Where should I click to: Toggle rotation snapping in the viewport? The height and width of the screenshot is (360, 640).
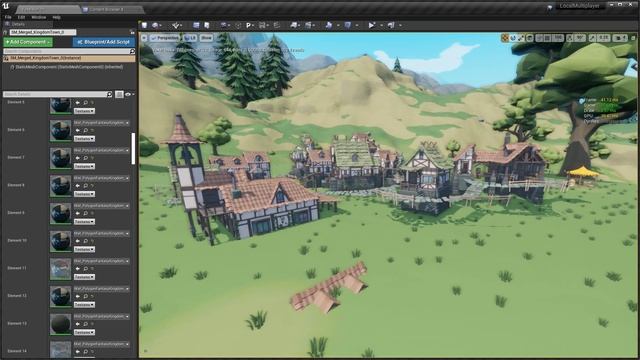tap(570, 38)
